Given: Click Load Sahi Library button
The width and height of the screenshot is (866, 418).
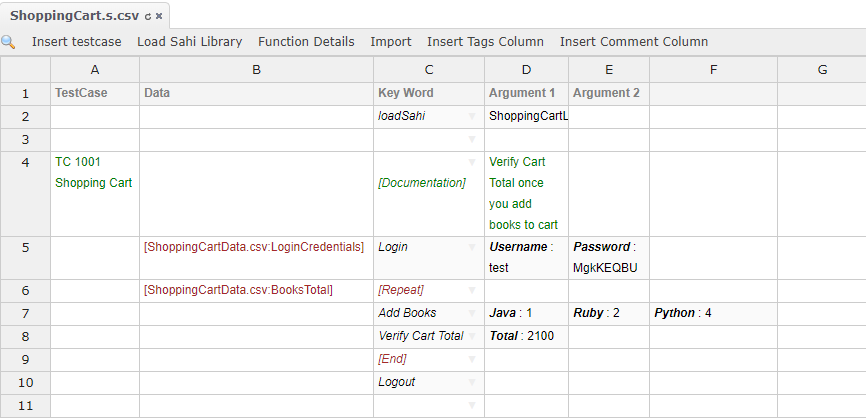Looking at the screenshot, I should 189,42.
